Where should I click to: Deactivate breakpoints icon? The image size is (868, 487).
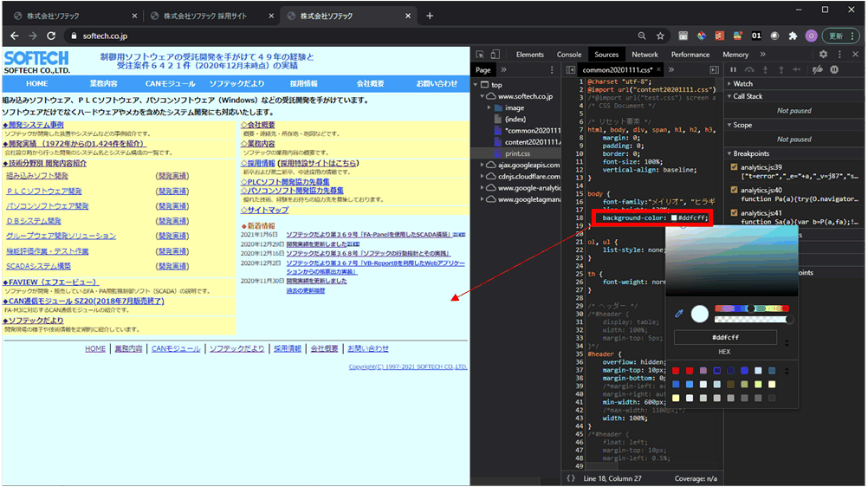pos(817,70)
